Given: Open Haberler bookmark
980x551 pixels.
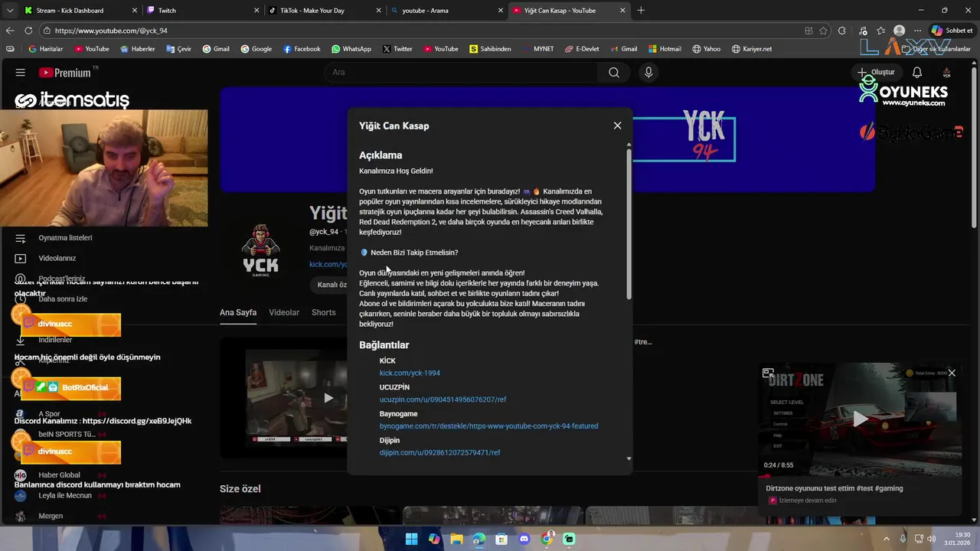Looking at the screenshot, I should [136, 49].
